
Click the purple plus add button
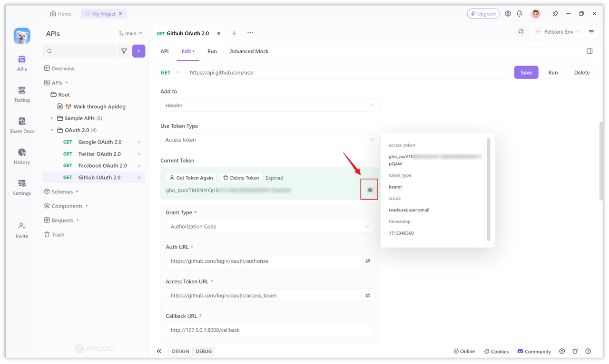coord(139,51)
